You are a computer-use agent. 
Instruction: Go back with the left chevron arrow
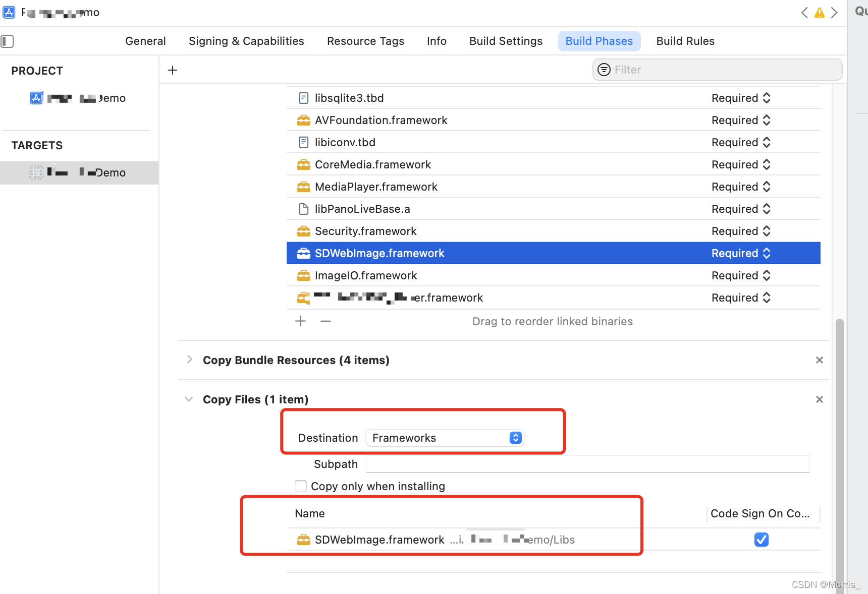coord(804,13)
